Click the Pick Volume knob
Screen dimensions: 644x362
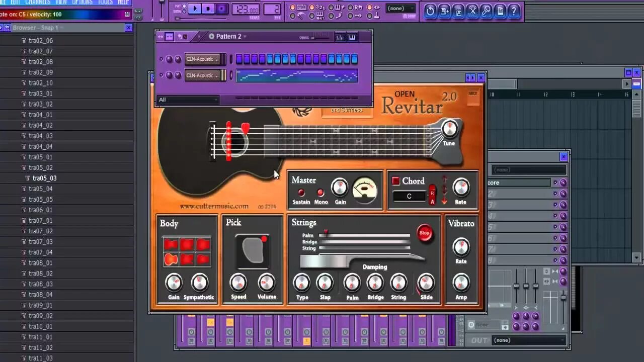(x=266, y=283)
